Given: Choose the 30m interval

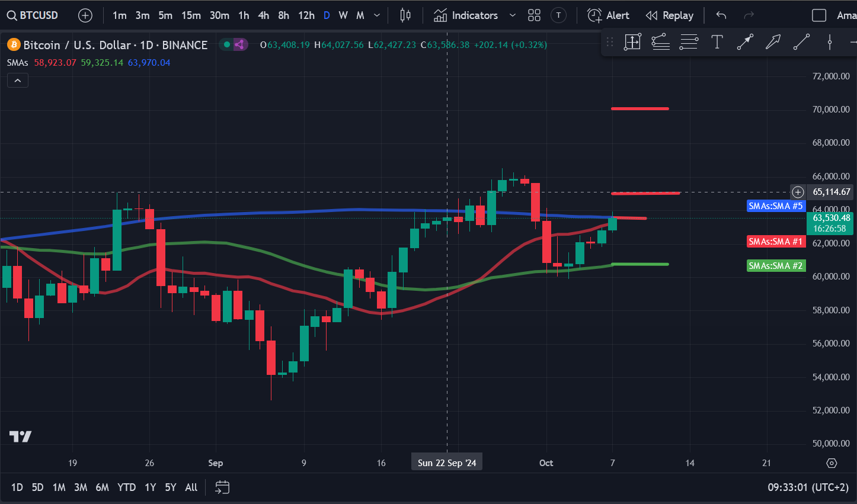Looking at the screenshot, I should [x=219, y=15].
